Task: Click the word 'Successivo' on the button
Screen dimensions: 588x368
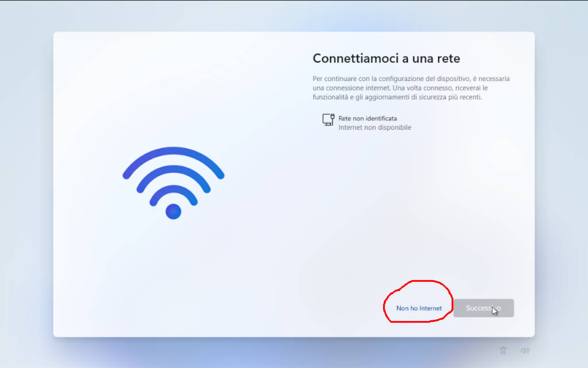Action: pyautogui.click(x=483, y=308)
